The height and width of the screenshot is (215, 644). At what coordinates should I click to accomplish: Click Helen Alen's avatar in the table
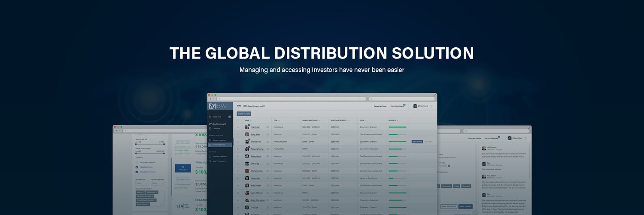coord(247,178)
